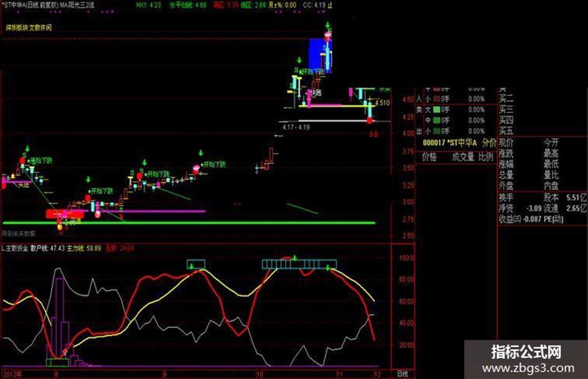Click the 比例 column header
This screenshot has height=379, width=588.
[x=486, y=157]
